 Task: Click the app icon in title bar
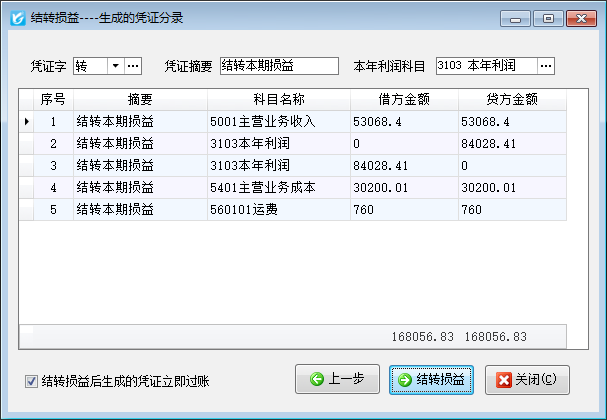coord(16,17)
